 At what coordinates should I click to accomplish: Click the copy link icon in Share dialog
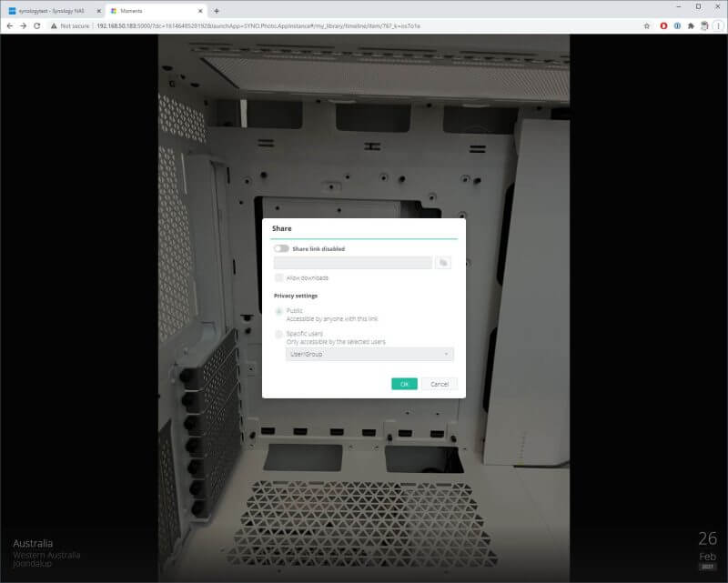pos(445,262)
